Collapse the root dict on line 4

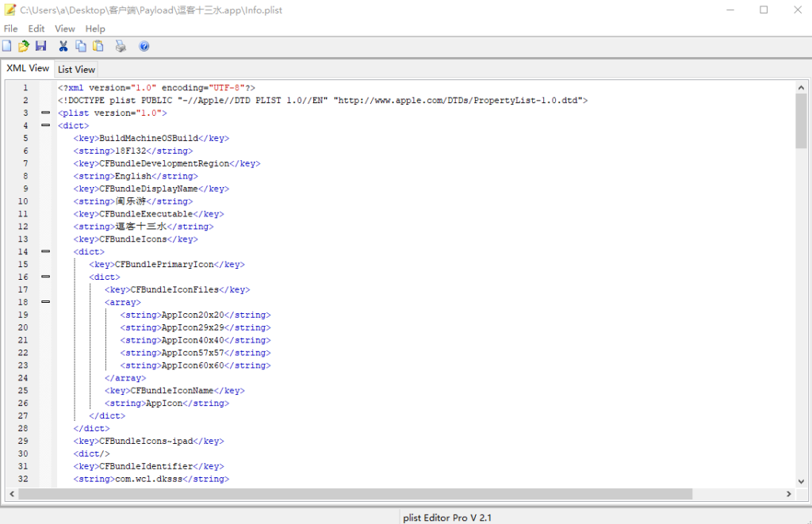(x=45, y=125)
